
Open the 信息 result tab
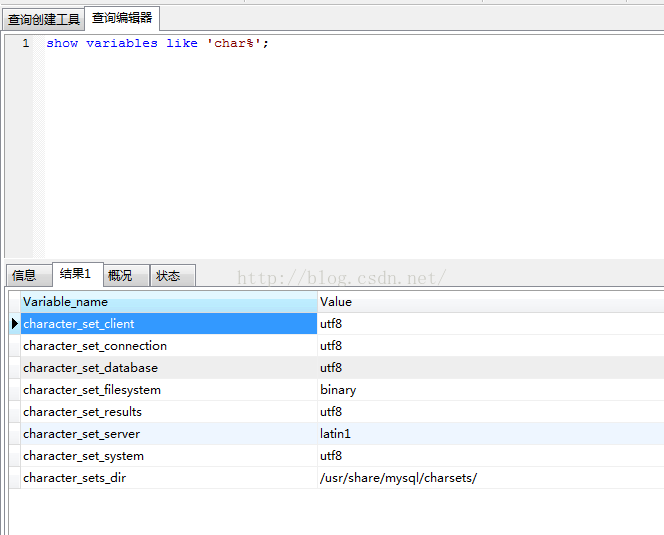29,275
